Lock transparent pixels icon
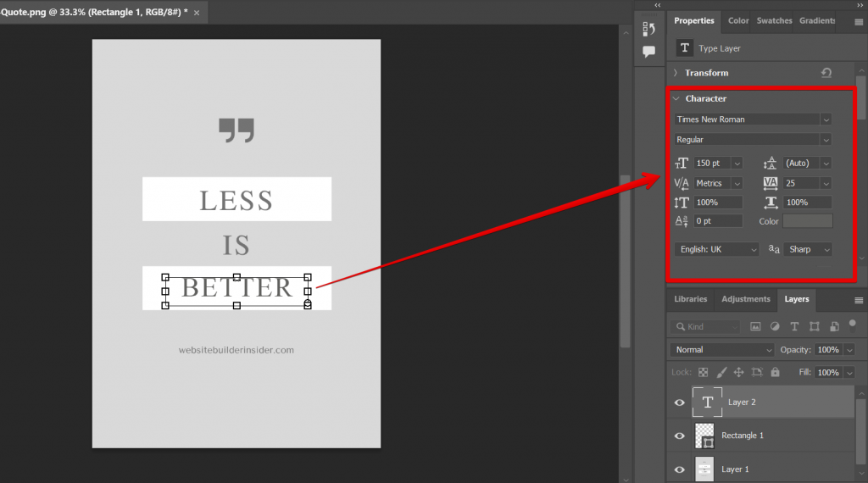868x483 pixels. pyautogui.click(x=703, y=372)
